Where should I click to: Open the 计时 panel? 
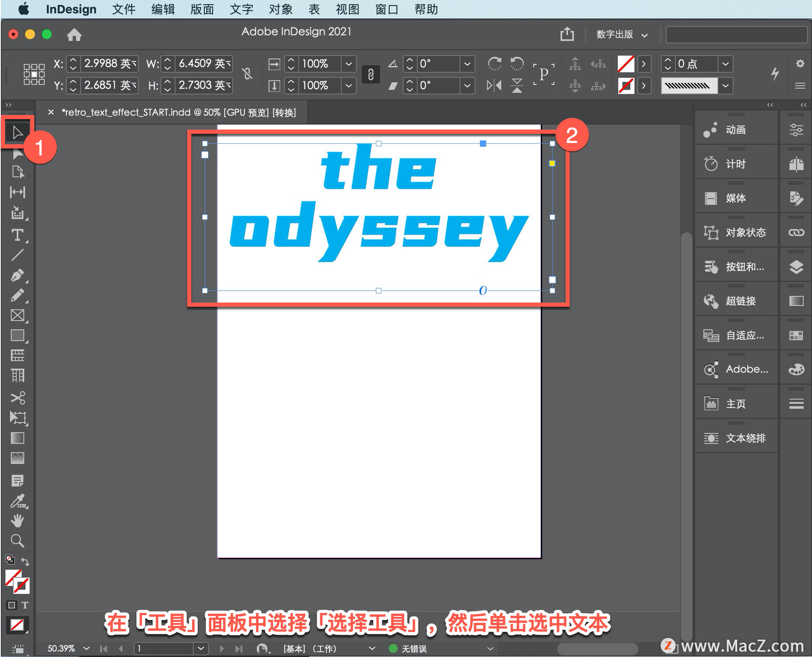coord(736,164)
